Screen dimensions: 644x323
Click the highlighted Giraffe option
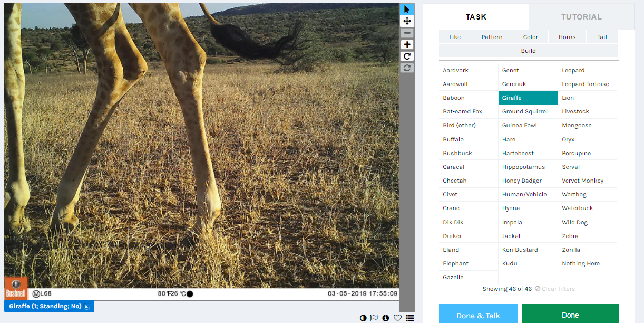click(x=528, y=98)
